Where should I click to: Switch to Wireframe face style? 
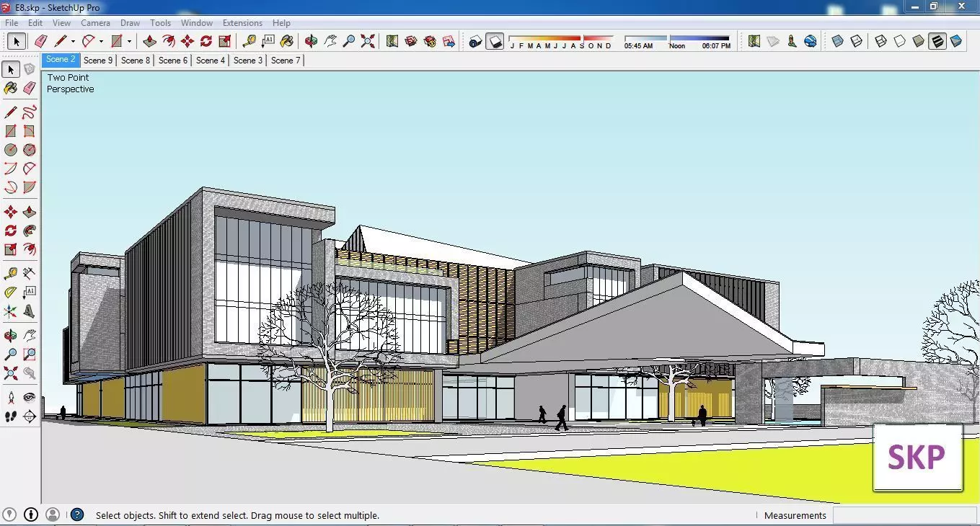click(x=880, y=41)
